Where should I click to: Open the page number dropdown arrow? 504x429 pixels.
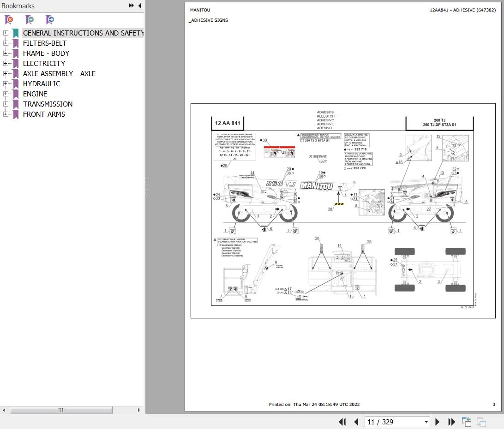click(x=426, y=422)
